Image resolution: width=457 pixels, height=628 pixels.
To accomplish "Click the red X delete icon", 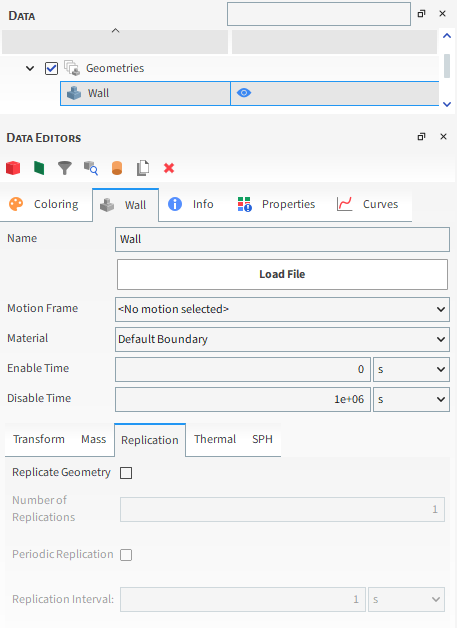I will click(169, 168).
